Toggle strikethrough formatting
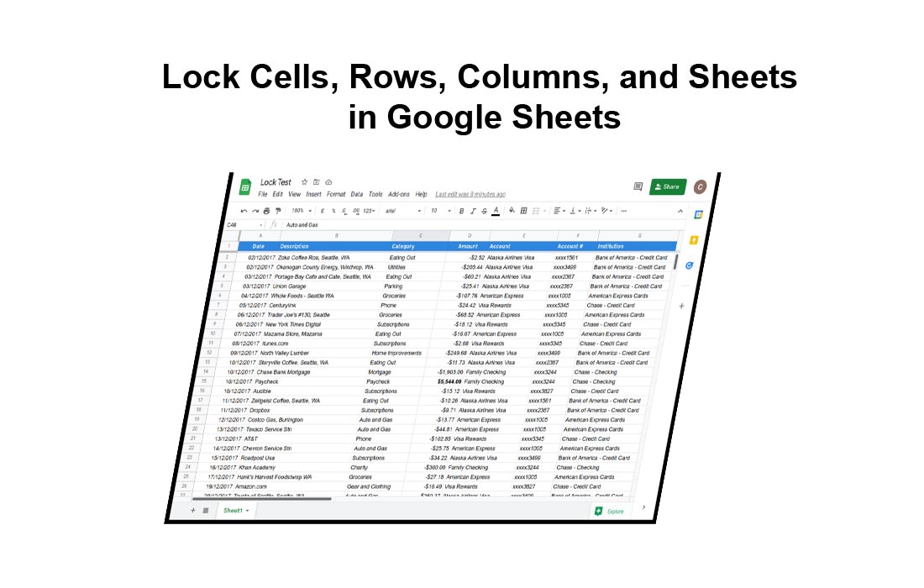 pyautogui.click(x=484, y=211)
